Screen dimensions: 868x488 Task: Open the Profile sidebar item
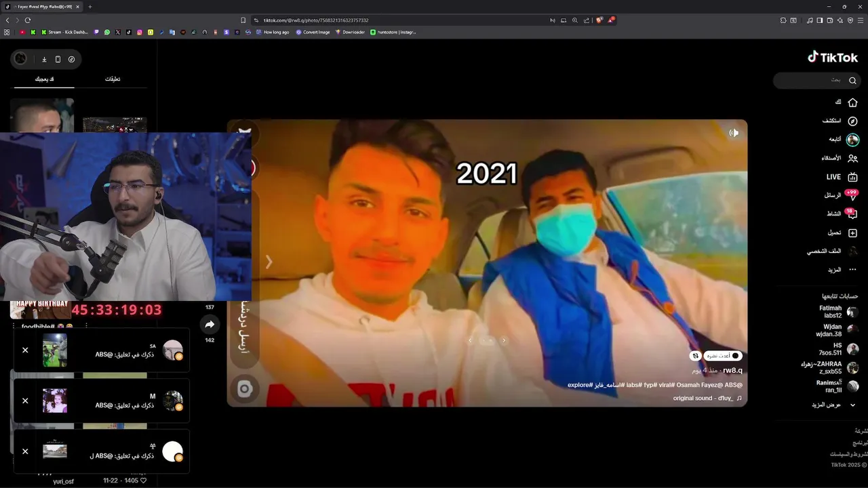click(x=832, y=251)
